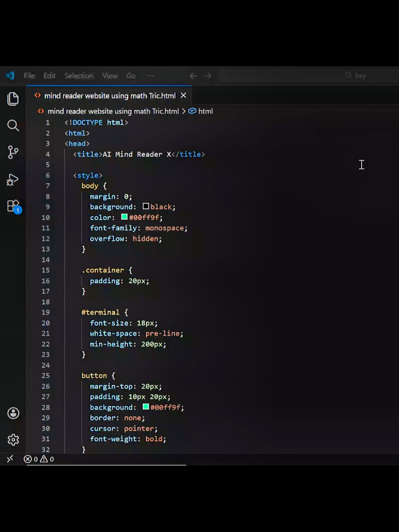This screenshot has height=532, width=399.
Task: Click cursor: pointer declaration
Action: (123, 429)
